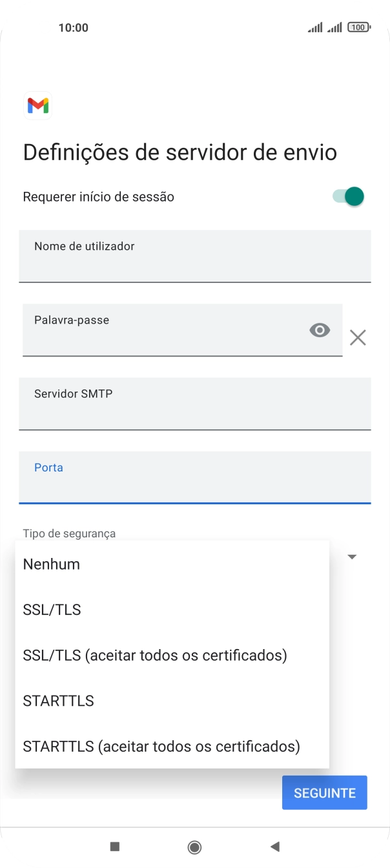The width and height of the screenshot is (390, 868).
Task: Enable the login requirement switch
Action: point(347,196)
